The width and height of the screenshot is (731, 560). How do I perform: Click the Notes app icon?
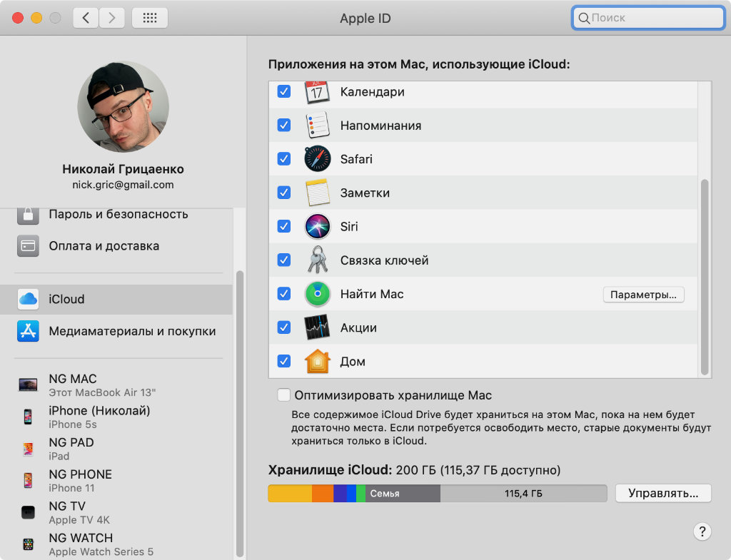318,193
